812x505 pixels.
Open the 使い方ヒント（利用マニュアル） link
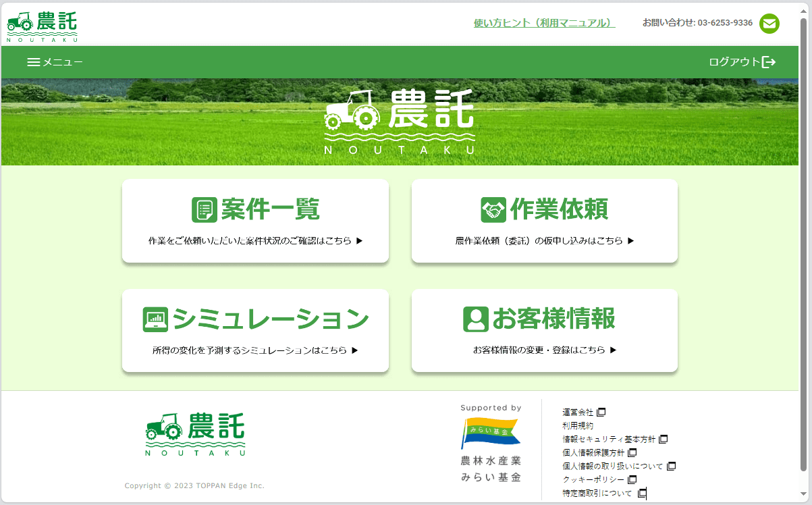pyautogui.click(x=545, y=23)
